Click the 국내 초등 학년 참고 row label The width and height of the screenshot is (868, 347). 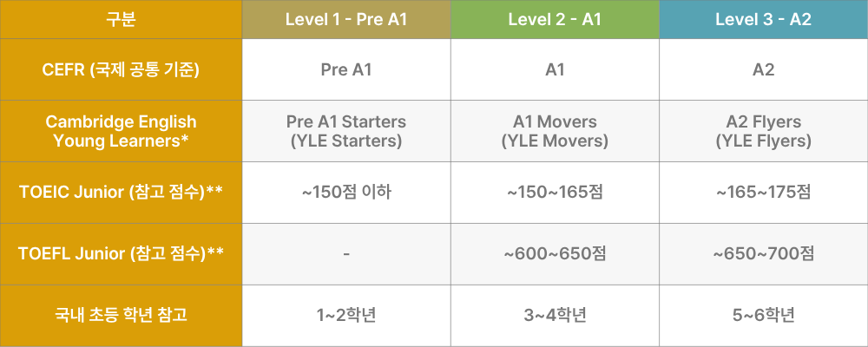click(121, 314)
